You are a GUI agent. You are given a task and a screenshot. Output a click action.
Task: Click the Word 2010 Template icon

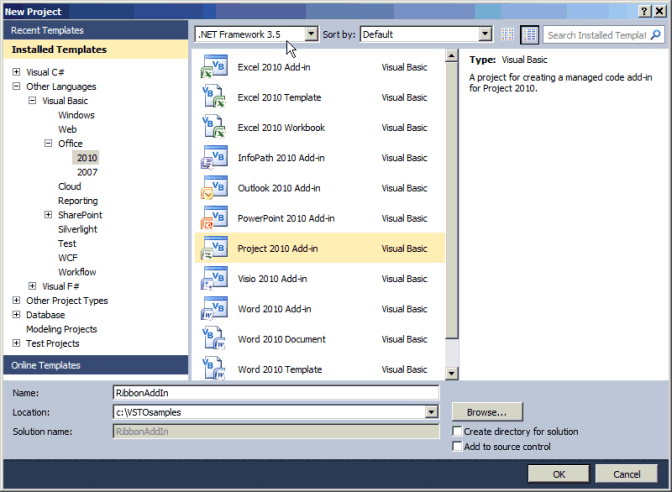[214, 369]
